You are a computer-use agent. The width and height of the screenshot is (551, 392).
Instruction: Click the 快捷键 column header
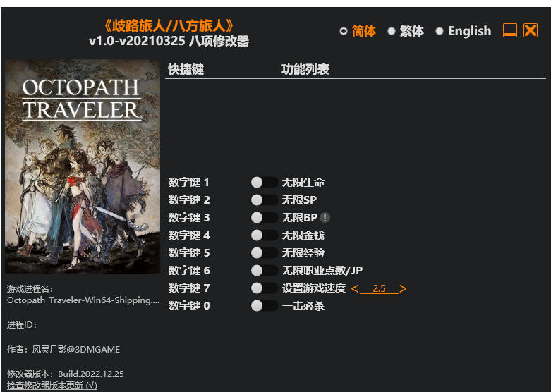tap(186, 69)
